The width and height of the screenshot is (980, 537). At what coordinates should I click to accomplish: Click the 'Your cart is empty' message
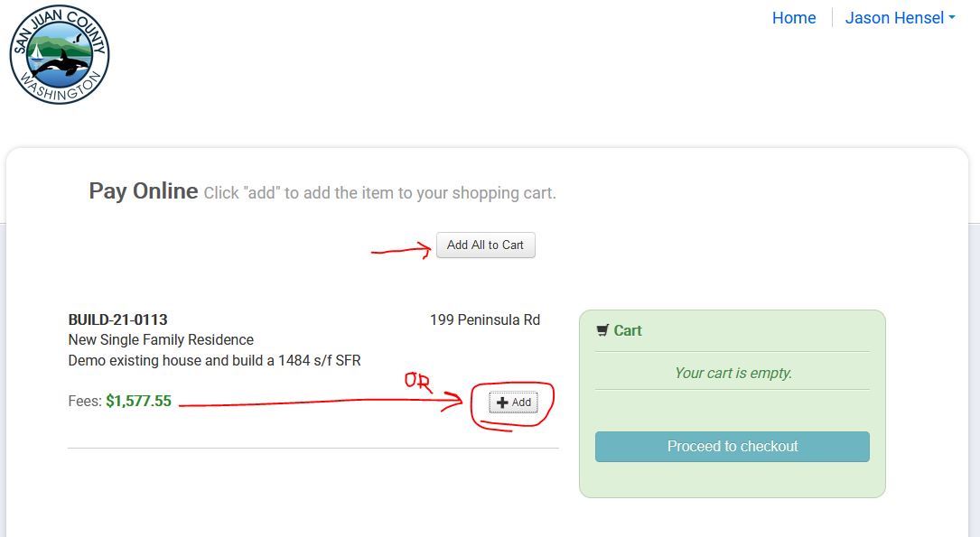[x=733, y=373]
